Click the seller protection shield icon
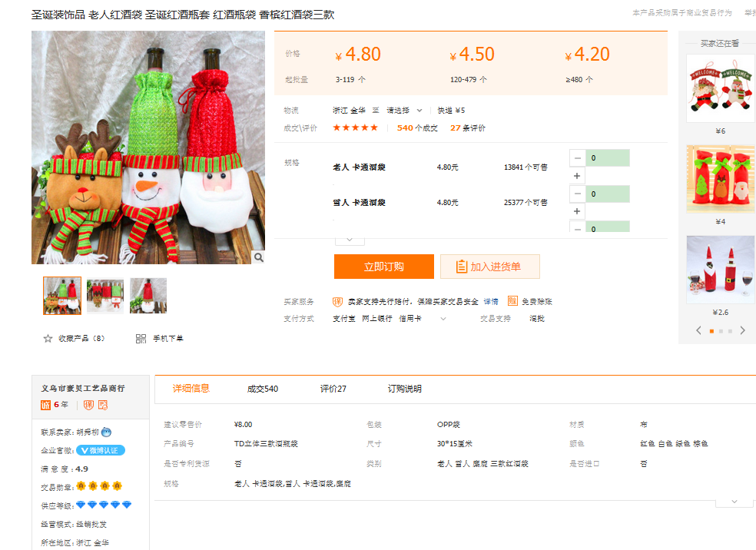This screenshot has width=756, height=550. point(337,301)
